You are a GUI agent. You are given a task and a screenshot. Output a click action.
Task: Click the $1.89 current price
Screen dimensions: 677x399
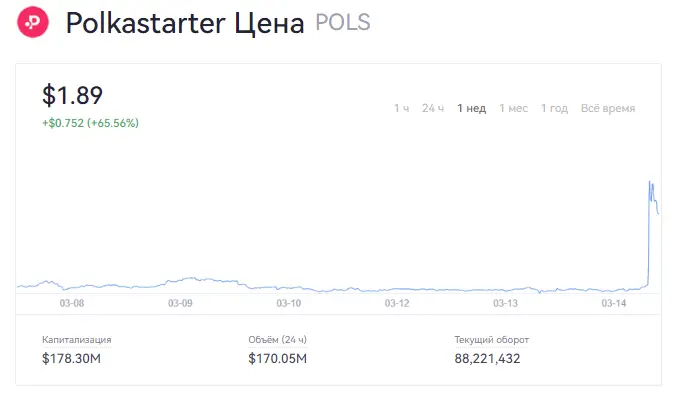tap(73, 95)
